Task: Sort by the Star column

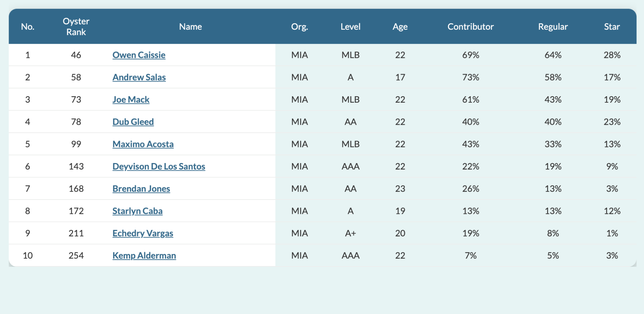Action: tap(612, 26)
